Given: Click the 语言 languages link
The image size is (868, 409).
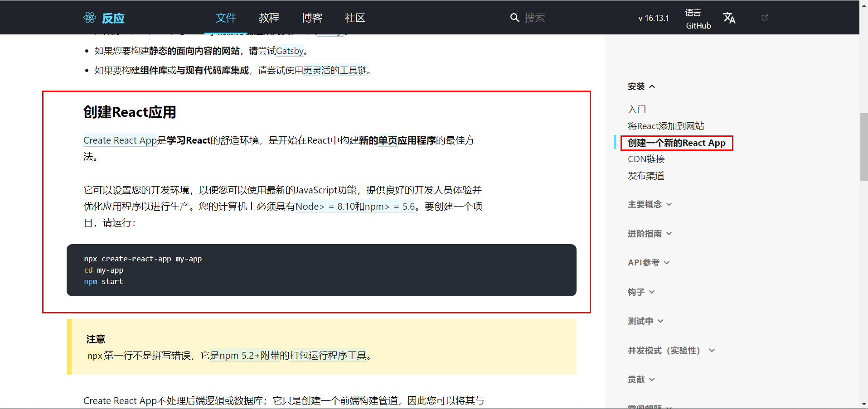Looking at the screenshot, I should click(693, 12).
